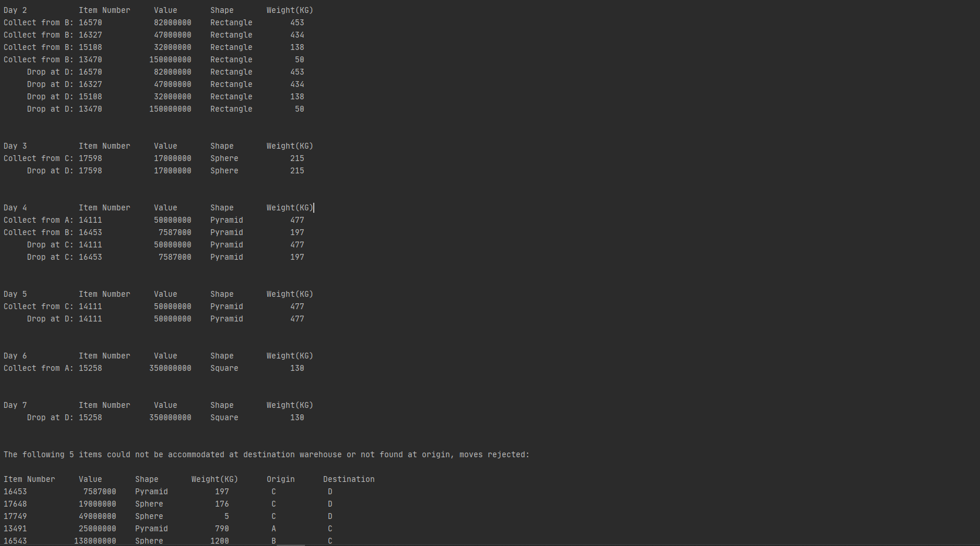Click the "Day 4" heading
The height and width of the screenshot is (546, 980).
[15, 207]
